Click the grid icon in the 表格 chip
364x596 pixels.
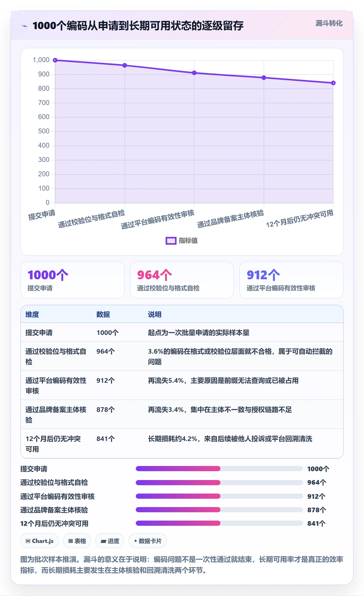pyautogui.click(x=70, y=541)
